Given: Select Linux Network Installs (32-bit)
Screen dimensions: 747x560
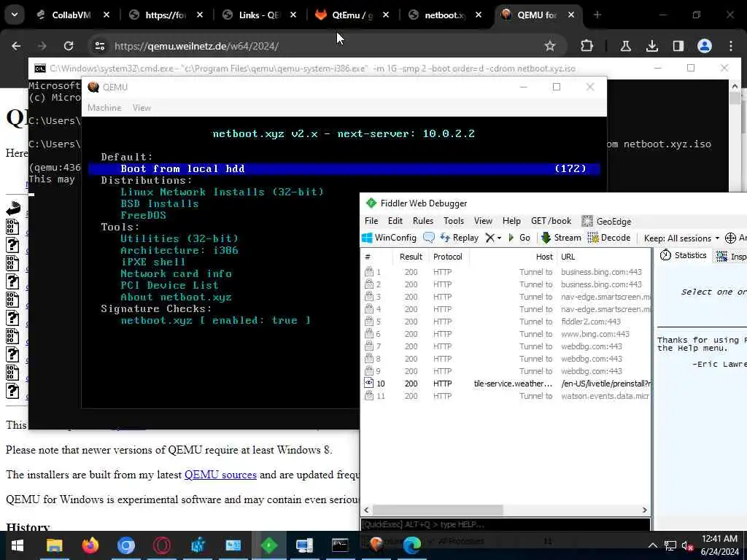Looking at the screenshot, I should tap(222, 192).
